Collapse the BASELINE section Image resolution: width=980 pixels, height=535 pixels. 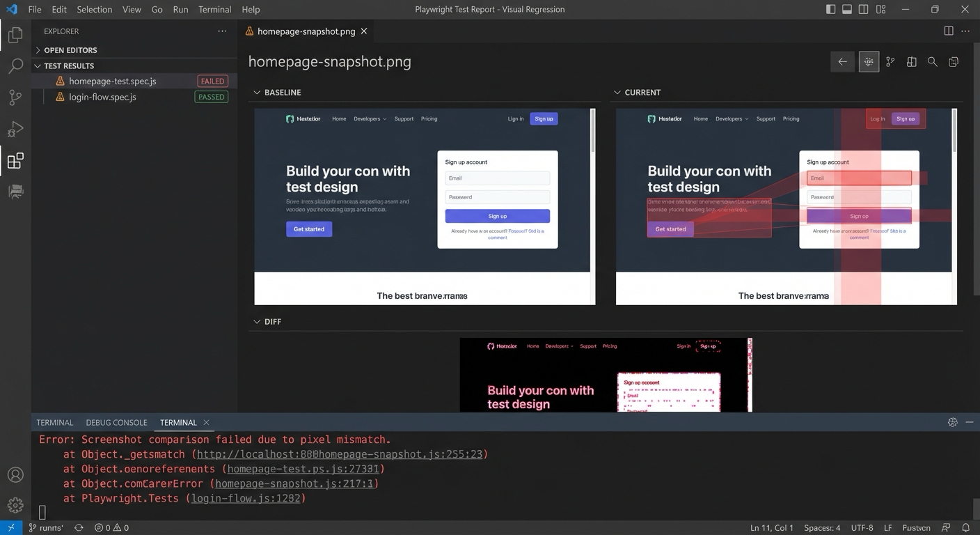tap(258, 91)
